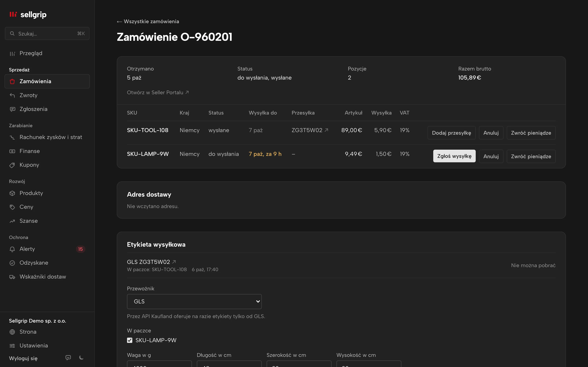588x367 pixels.
Task: Toggle dark mode via the moon icon
Action: [81, 358]
